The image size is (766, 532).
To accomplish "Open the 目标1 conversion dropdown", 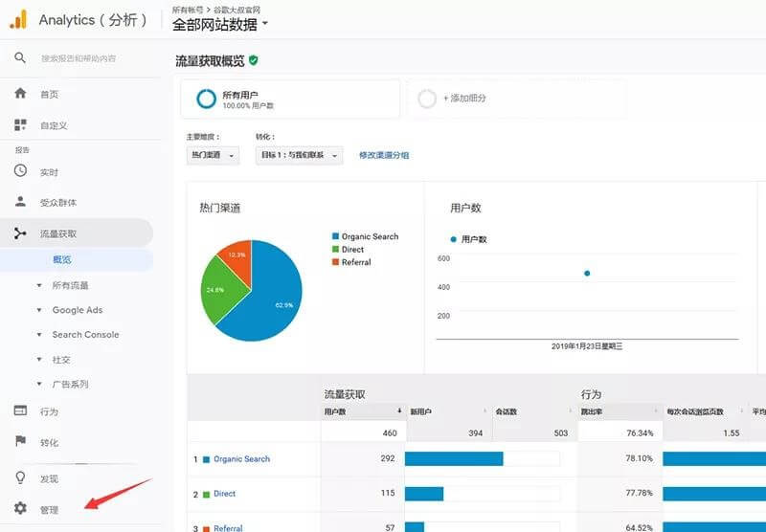I will coord(299,155).
